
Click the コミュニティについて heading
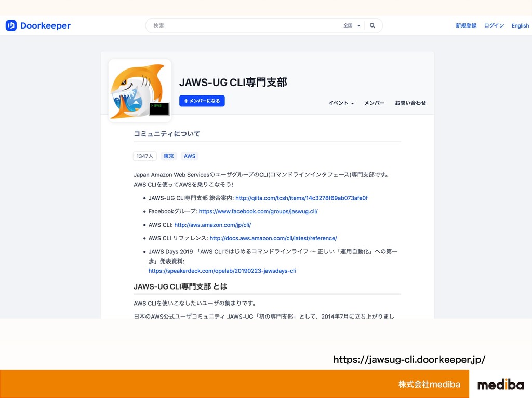point(167,134)
